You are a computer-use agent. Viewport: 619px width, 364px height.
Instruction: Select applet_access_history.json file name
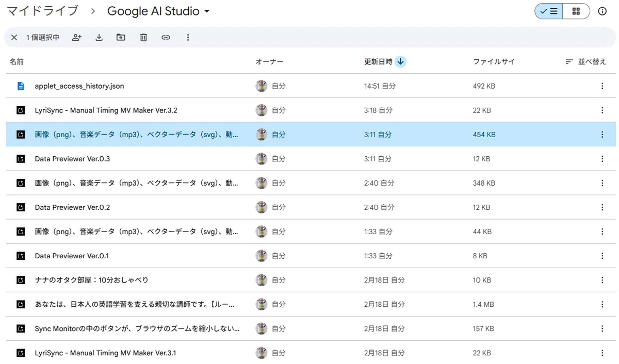(79, 86)
